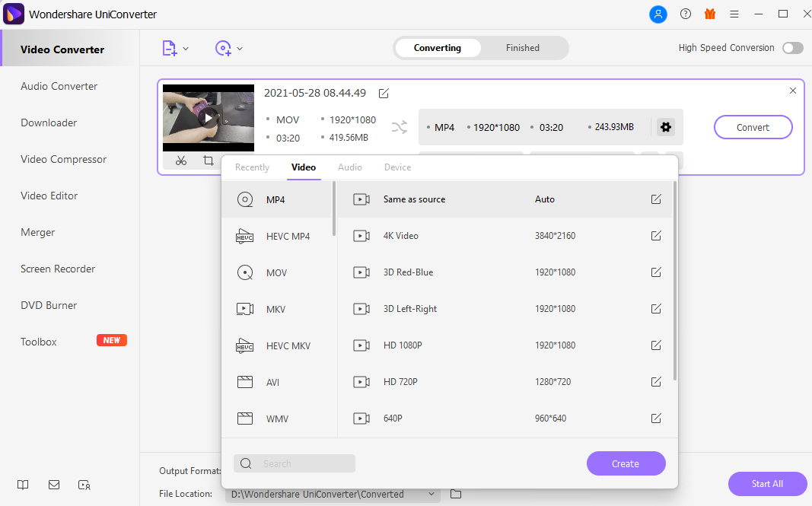Select the Same as source preset
Image resolution: width=812 pixels, height=506 pixels.
(x=505, y=199)
